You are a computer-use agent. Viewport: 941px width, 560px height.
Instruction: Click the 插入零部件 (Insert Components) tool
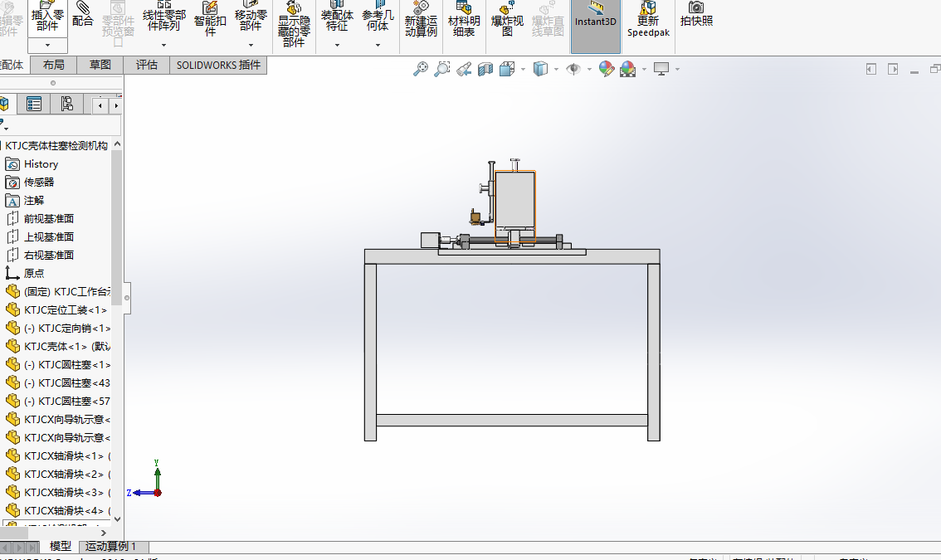click(47, 18)
